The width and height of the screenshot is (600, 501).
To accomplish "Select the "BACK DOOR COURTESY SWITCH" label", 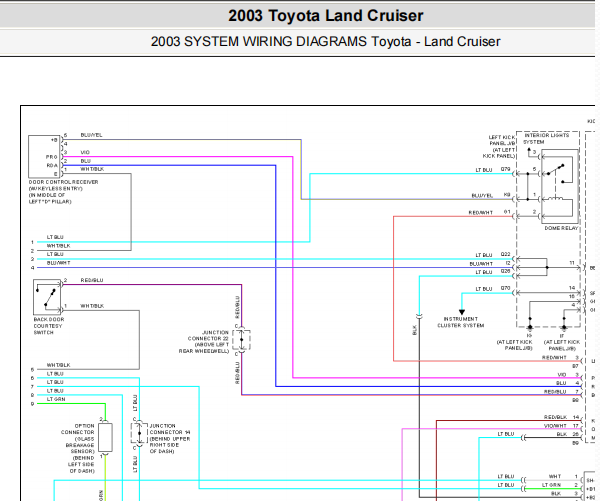I will [49, 326].
